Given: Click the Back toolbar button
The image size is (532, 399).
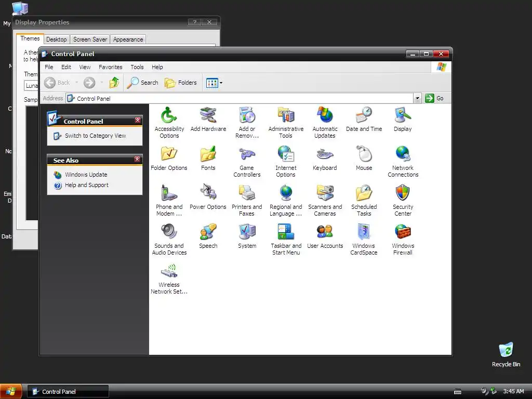Looking at the screenshot, I should coord(57,83).
